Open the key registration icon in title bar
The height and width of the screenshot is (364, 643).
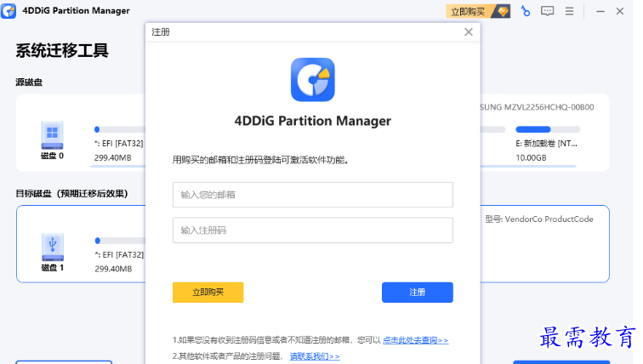coord(525,11)
